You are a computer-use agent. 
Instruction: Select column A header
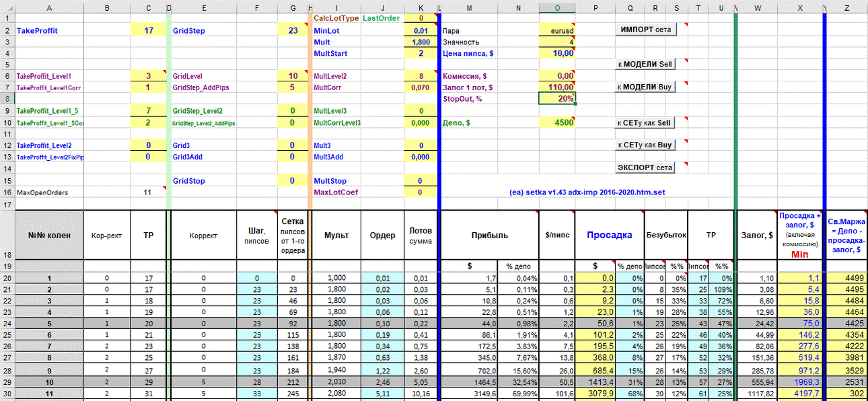pos(49,7)
